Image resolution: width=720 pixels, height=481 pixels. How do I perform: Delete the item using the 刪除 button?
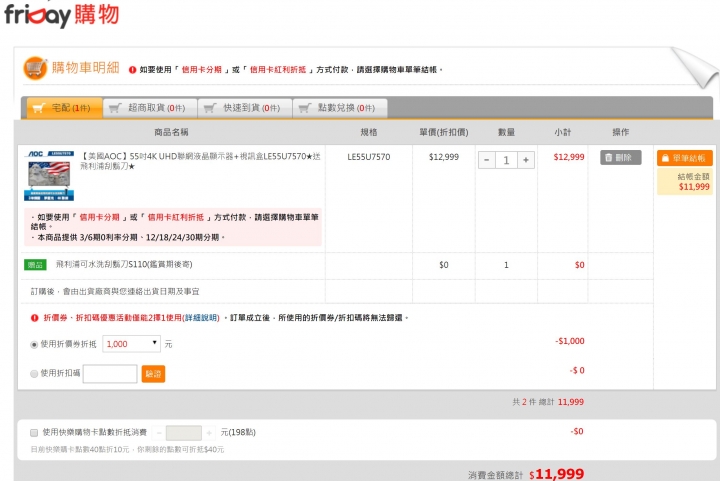(620, 157)
